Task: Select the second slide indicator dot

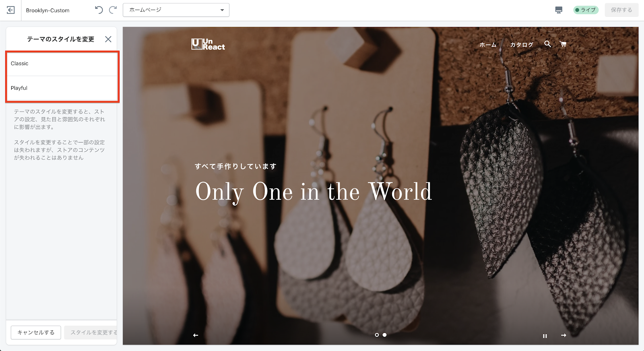Action: pyautogui.click(x=384, y=335)
